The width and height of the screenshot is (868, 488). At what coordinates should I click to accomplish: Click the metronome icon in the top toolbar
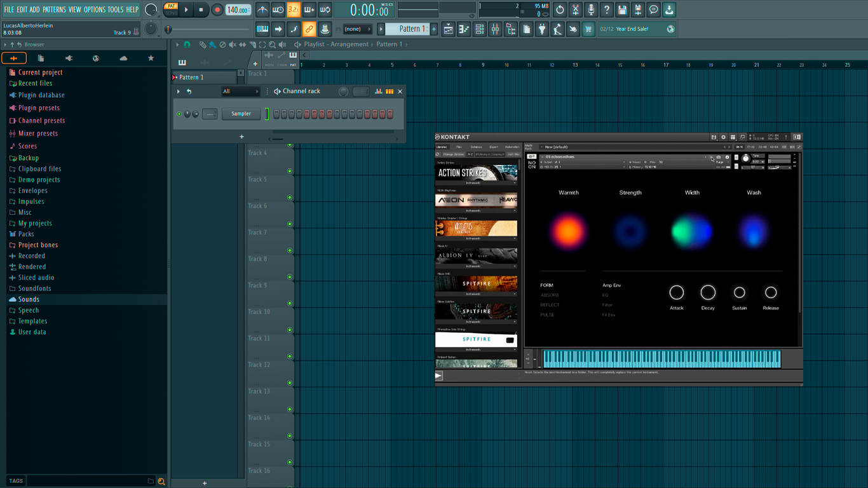point(262,10)
